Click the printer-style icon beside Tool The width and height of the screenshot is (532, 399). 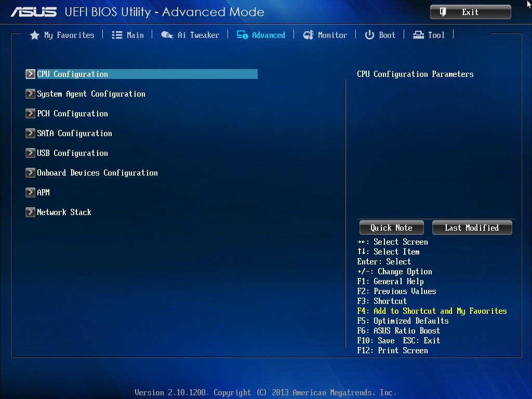pyautogui.click(x=418, y=35)
